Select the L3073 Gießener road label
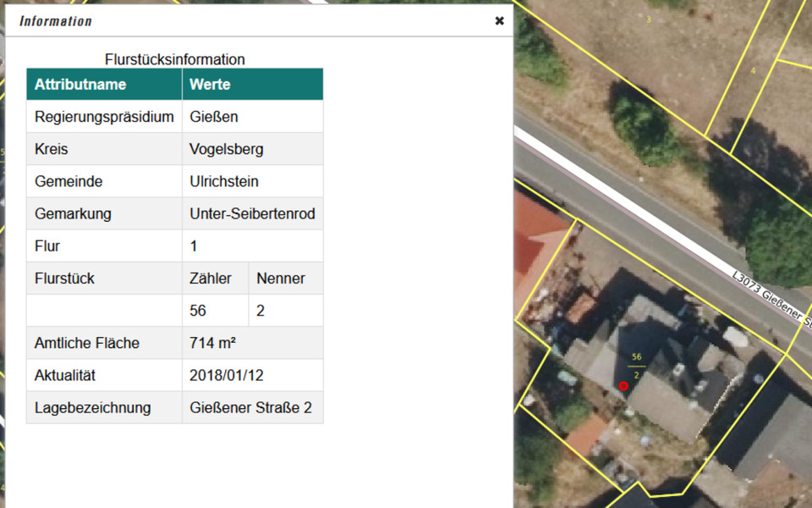This screenshot has height=508, width=812. click(771, 299)
